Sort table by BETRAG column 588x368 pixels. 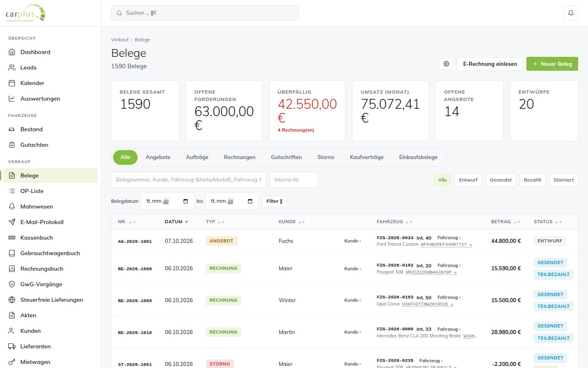[x=506, y=222]
